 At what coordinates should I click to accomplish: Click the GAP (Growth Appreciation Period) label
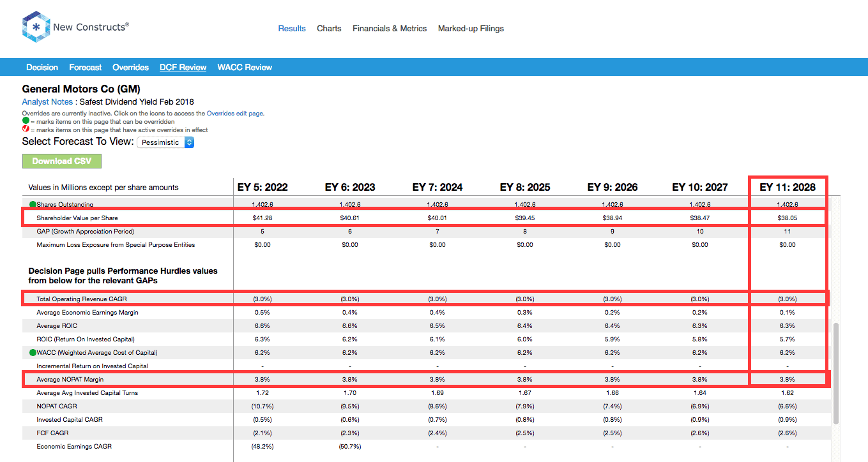[x=86, y=232]
